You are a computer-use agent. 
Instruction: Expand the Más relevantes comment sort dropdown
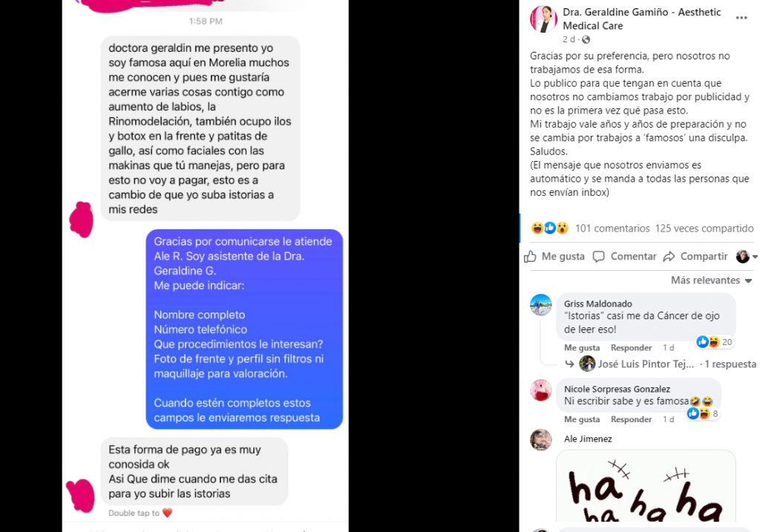coord(711,280)
